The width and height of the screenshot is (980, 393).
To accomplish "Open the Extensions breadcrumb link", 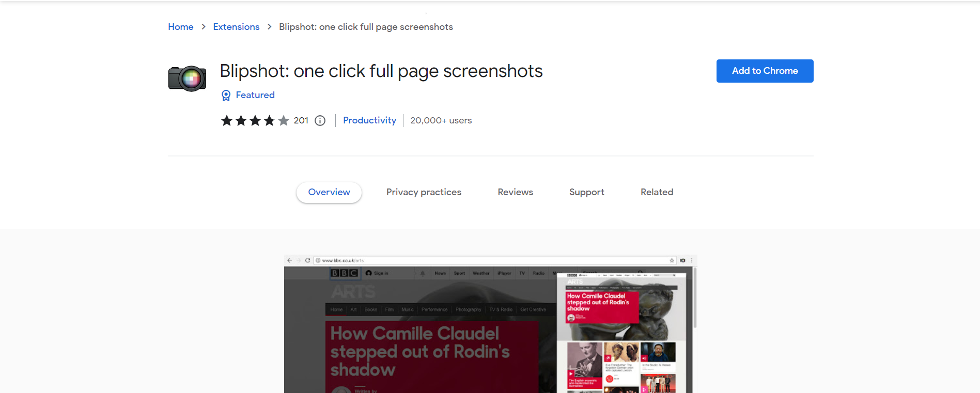I will click(x=236, y=27).
